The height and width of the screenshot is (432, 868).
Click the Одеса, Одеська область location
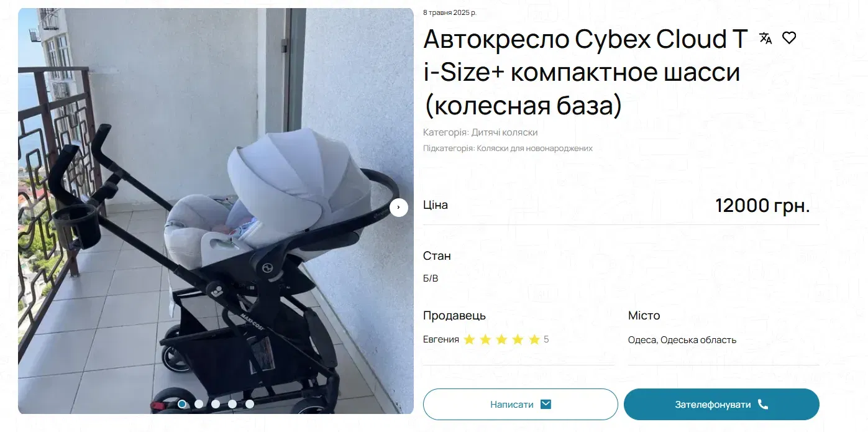682,340
